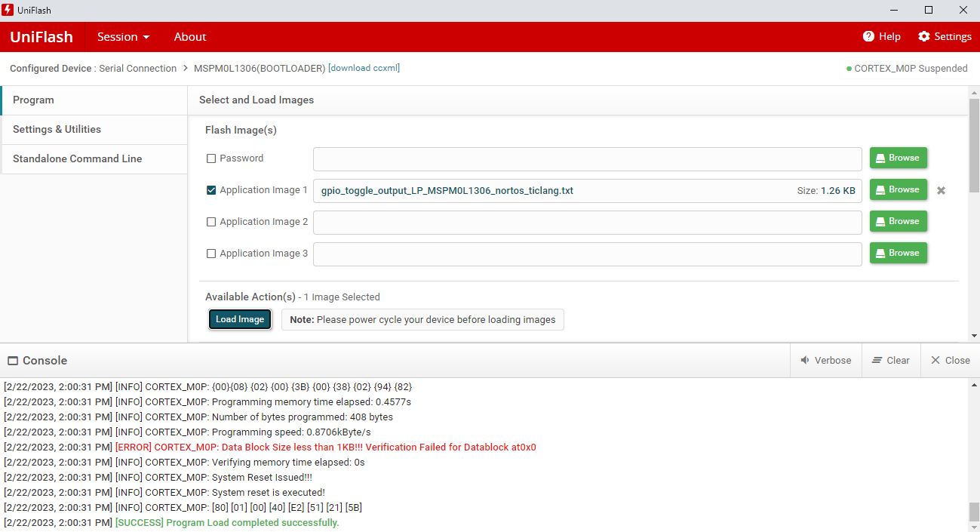Screen dimensions: 980x532
Task: Click the 'Number of bytes programmed: 408 bytes' line
Action: click(198, 417)
